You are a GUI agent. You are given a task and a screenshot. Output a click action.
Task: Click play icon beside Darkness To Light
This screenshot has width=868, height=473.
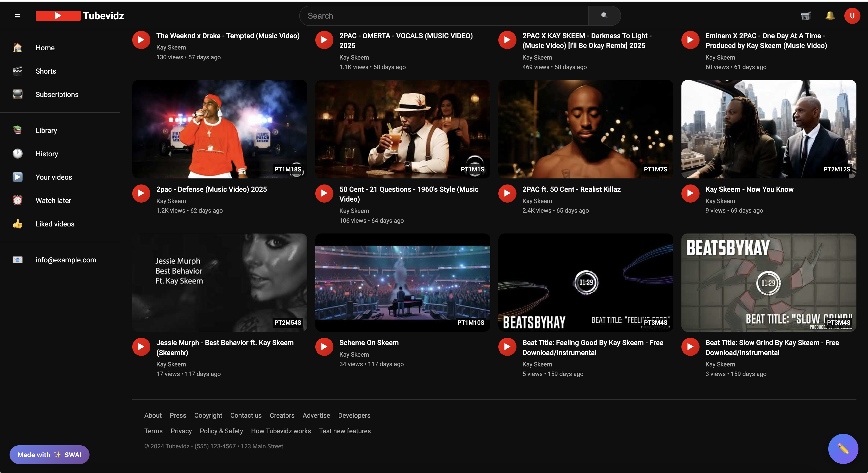507,40
